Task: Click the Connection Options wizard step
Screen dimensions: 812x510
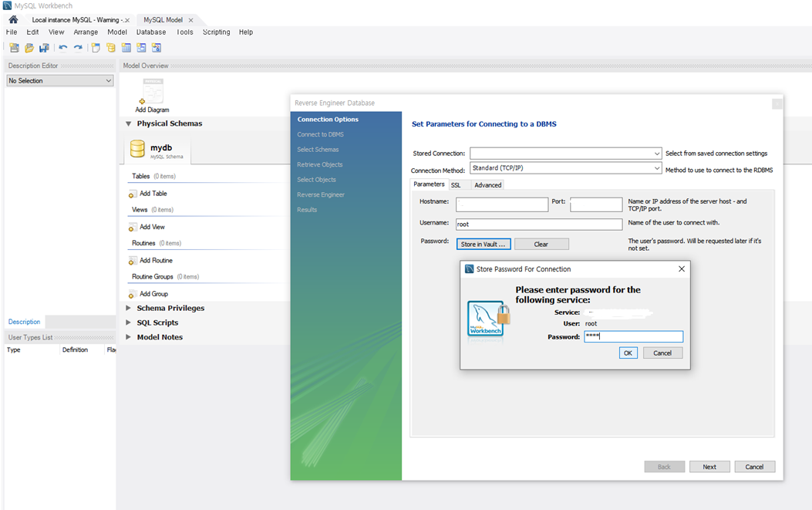Action: [328, 120]
